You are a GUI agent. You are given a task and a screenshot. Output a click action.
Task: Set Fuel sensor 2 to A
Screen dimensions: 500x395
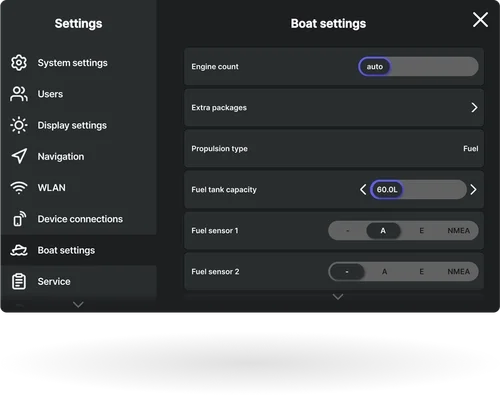click(x=384, y=272)
